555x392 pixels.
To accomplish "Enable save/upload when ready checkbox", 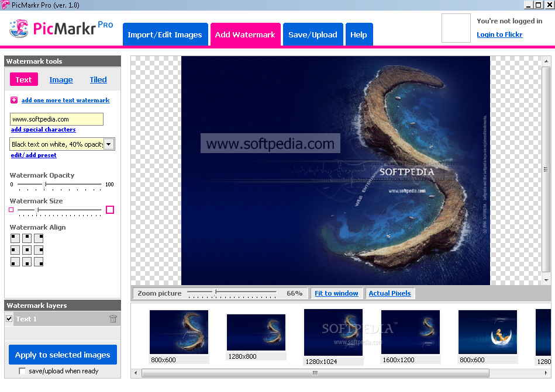I will [x=22, y=371].
